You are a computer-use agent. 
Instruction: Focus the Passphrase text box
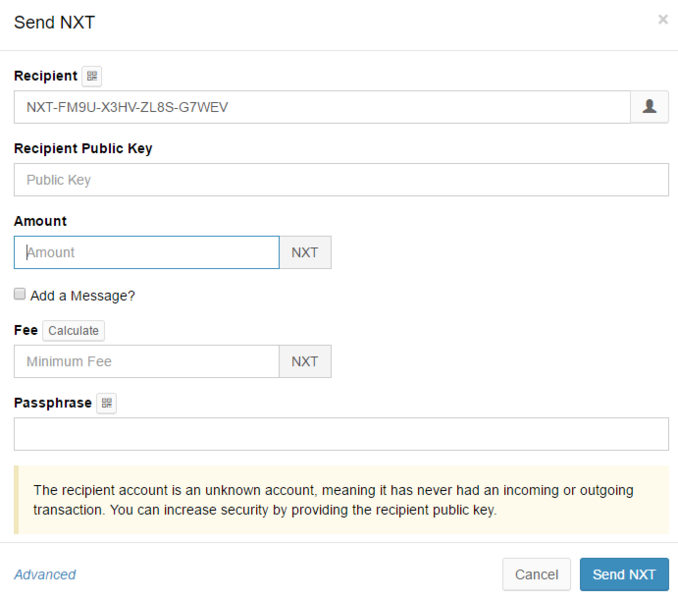[340, 434]
